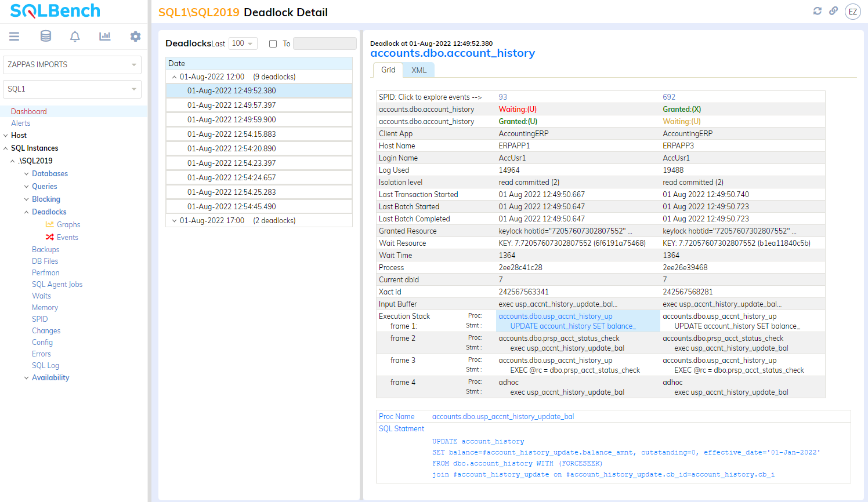868x502 pixels.
Task: Expand the Host tree node
Action: tap(5, 136)
